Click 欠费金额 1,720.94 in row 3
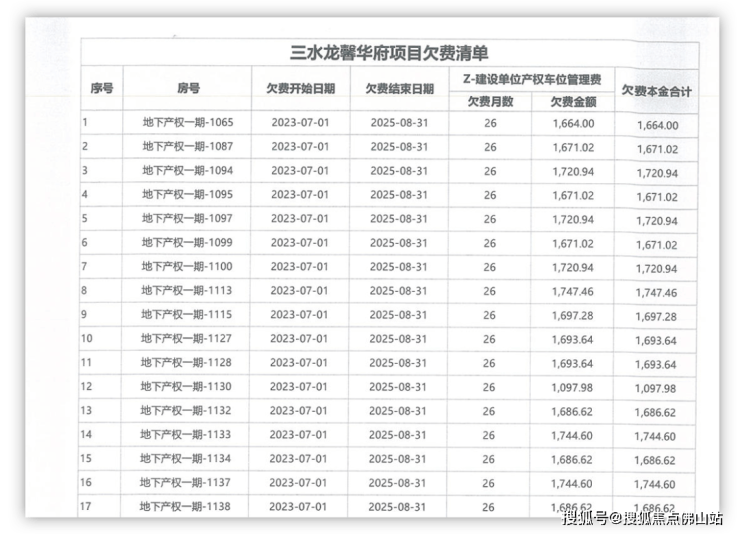740x534 pixels. [573, 172]
